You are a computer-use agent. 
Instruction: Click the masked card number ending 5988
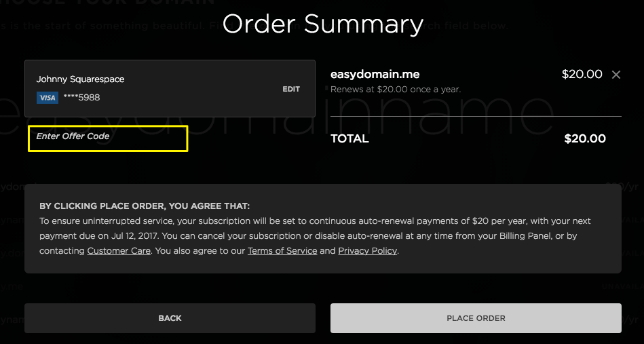(x=81, y=98)
